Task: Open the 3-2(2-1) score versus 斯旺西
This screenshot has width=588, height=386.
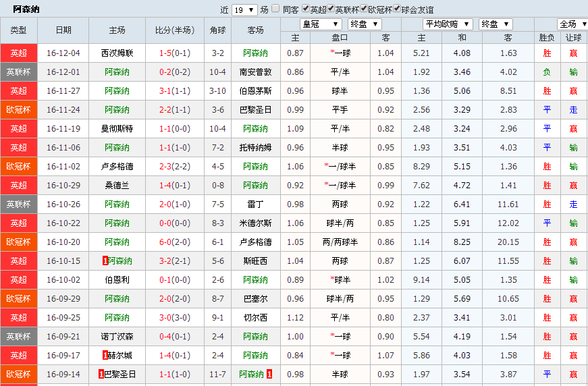Action: point(175,261)
